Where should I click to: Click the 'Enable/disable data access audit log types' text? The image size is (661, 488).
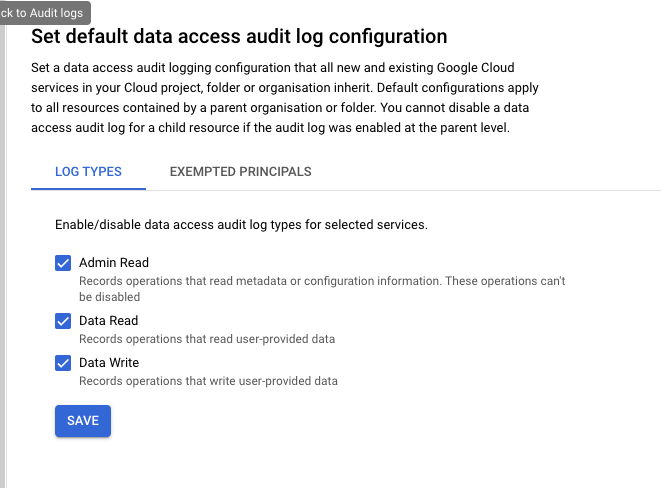click(241, 224)
